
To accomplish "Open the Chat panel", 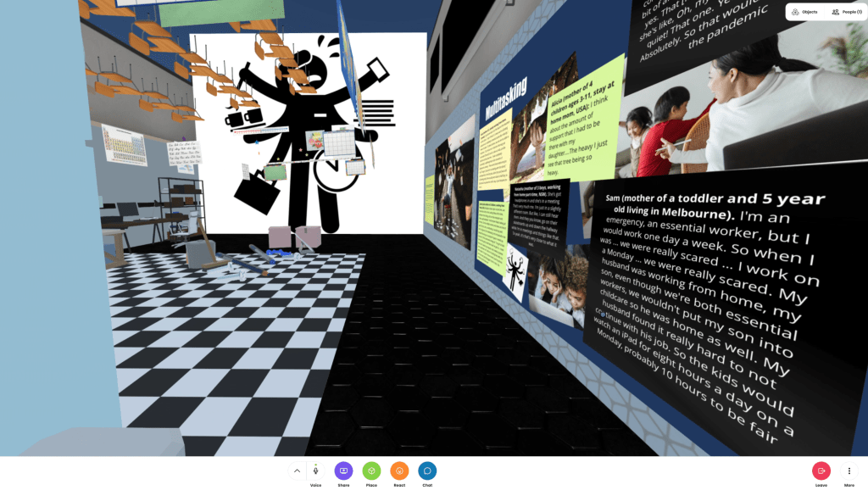I will pos(427,471).
